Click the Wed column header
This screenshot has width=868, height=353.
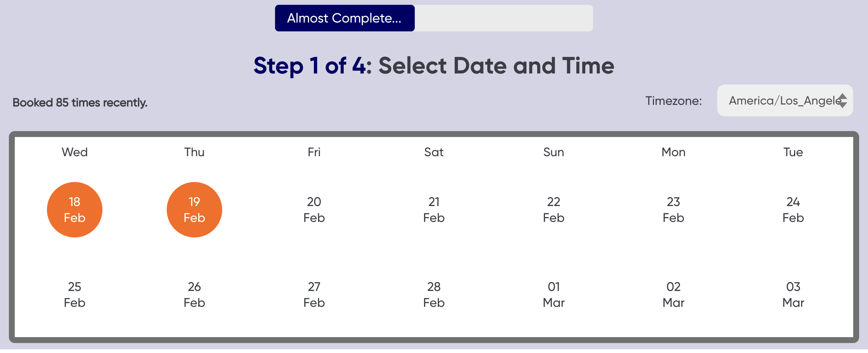(74, 152)
